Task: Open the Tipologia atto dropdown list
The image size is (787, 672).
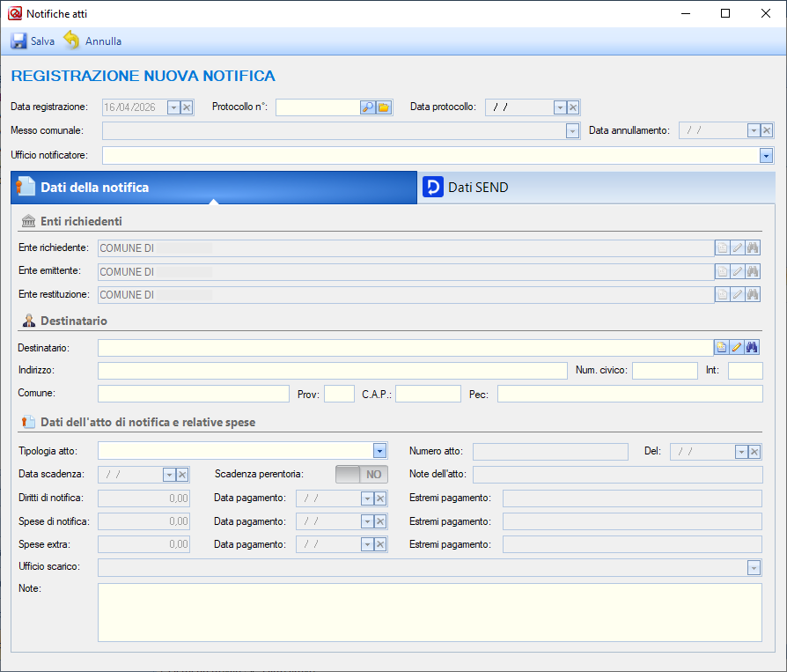Action: 379,451
